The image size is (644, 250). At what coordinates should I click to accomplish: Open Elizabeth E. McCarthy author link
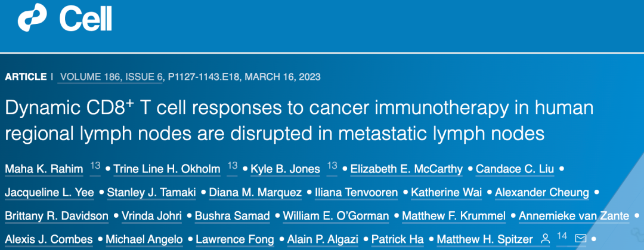click(406, 169)
